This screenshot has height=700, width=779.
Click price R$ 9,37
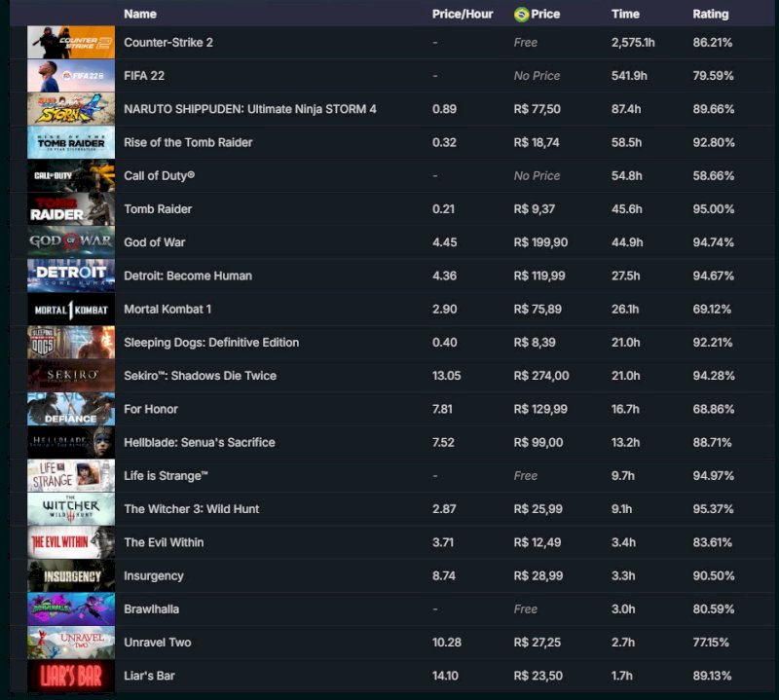pos(534,209)
